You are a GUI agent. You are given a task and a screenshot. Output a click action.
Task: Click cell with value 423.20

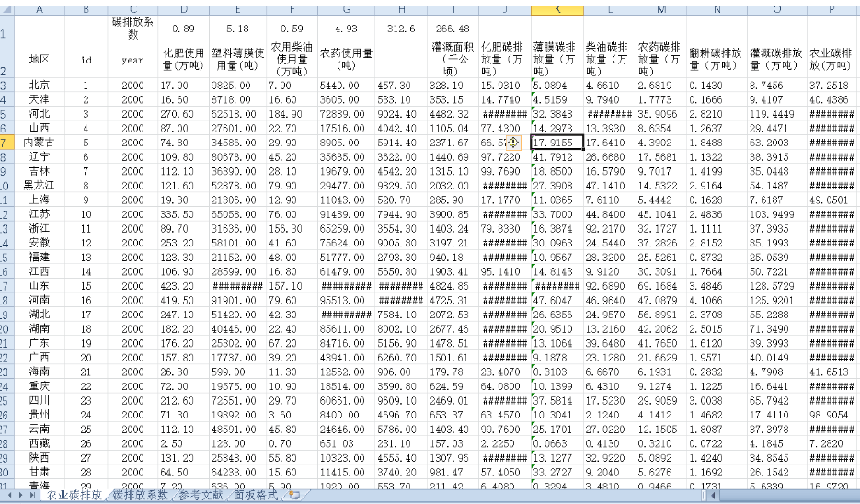coord(184,286)
